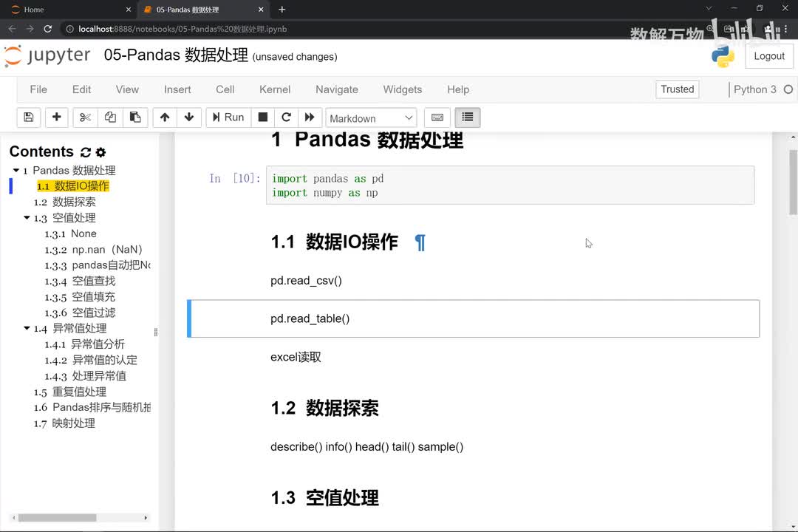This screenshot has height=532, width=798.
Task: Go to 1.7 映射处理 in contents
Action: pos(64,423)
